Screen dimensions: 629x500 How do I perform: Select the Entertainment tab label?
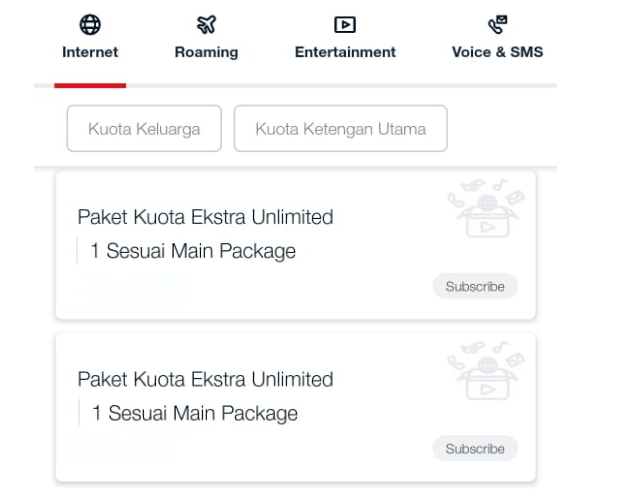345,52
